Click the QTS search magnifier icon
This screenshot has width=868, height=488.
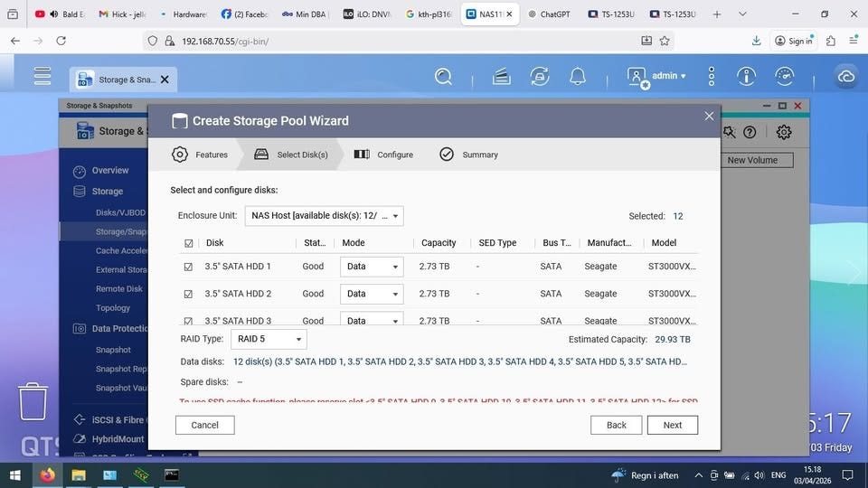click(443, 77)
